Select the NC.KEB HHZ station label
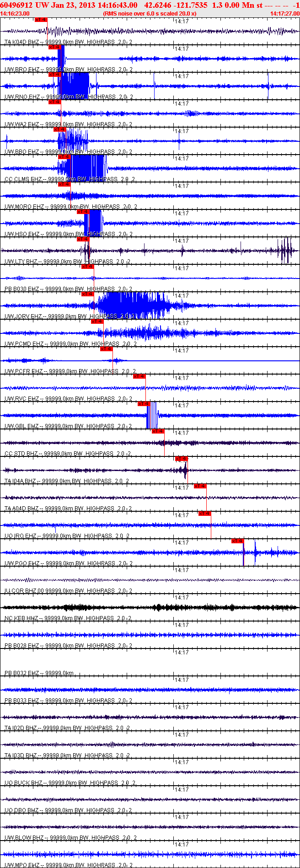Viewport: 300px width, 868px height. (x=21, y=618)
